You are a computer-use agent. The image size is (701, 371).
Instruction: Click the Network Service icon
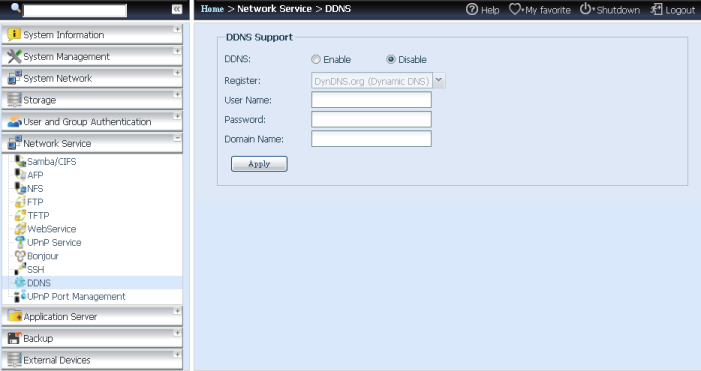click(x=14, y=143)
